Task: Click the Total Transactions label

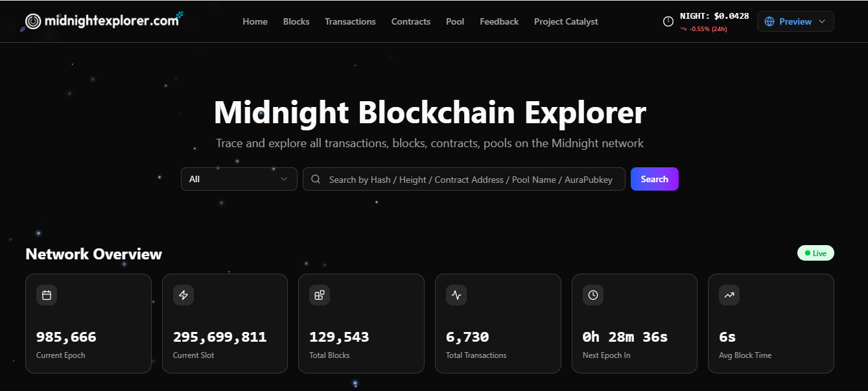Action: (476, 355)
